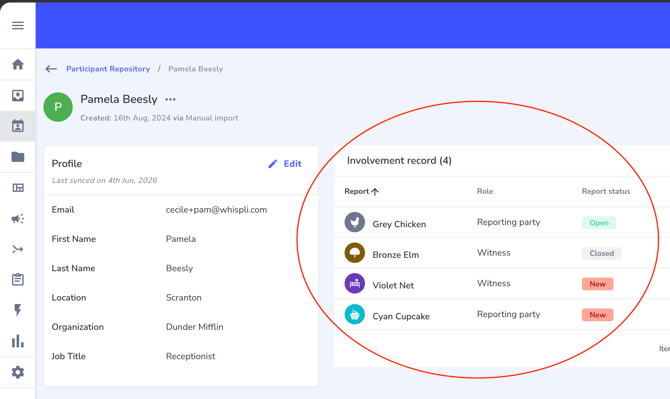Click the New badge for Cyan Cupcake
This screenshot has height=399, width=670.
(x=598, y=315)
